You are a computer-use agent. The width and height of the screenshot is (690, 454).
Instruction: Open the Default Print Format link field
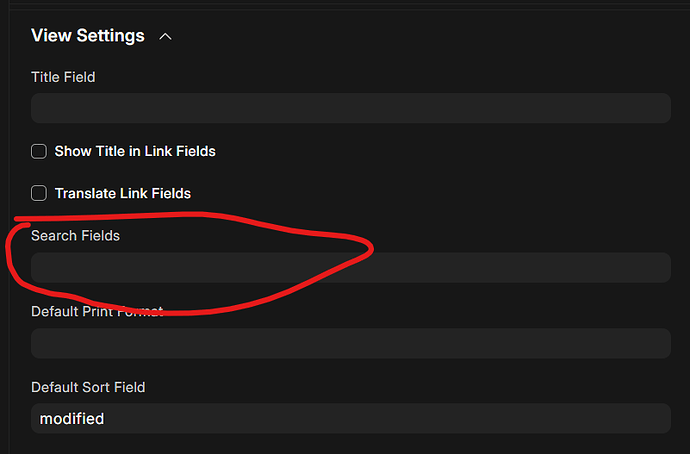351,343
